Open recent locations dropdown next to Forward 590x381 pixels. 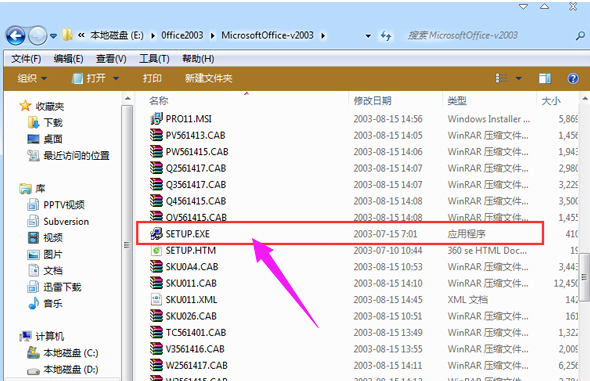[x=53, y=36]
